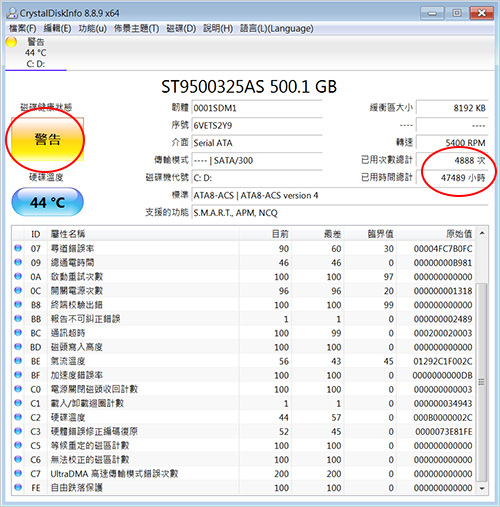Image resolution: width=500 pixels, height=507 pixels.
Task: Select the UltraDMA attribute name in row C7
Action: coord(114,474)
